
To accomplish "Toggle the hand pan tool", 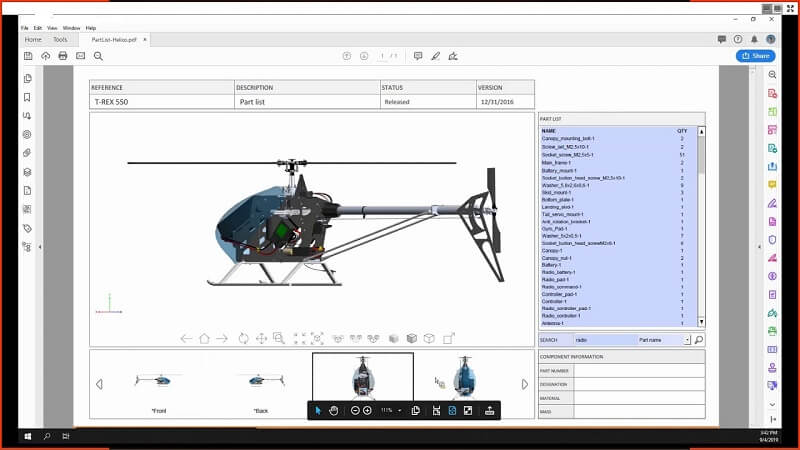I will click(x=334, y=410).
